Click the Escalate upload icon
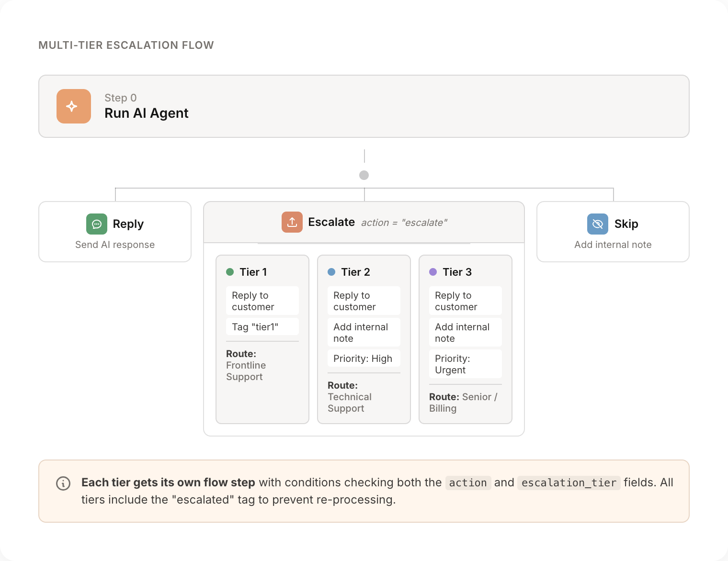728x561 pixels. click(292, 222)
